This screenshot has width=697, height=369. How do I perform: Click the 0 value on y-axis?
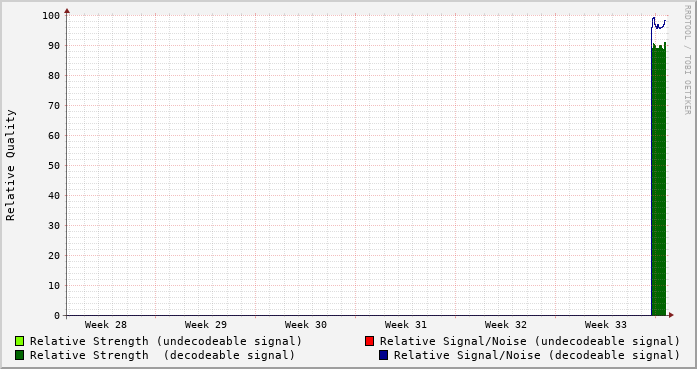click(x=57, y=316)
